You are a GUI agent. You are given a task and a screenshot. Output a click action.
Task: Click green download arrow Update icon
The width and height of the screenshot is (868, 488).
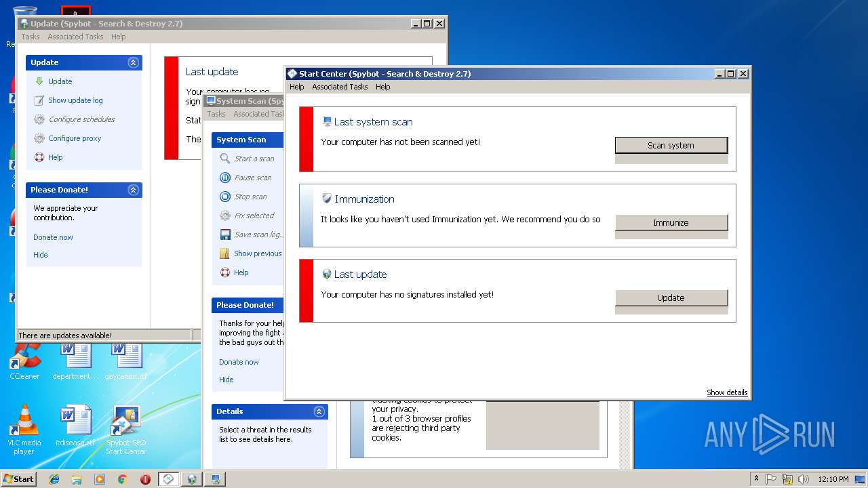(39, 81)
